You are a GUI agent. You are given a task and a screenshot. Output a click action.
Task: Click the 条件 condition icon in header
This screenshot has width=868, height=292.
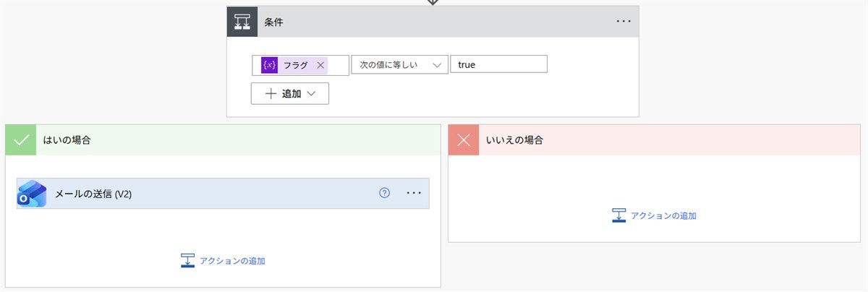coord(242,22)
